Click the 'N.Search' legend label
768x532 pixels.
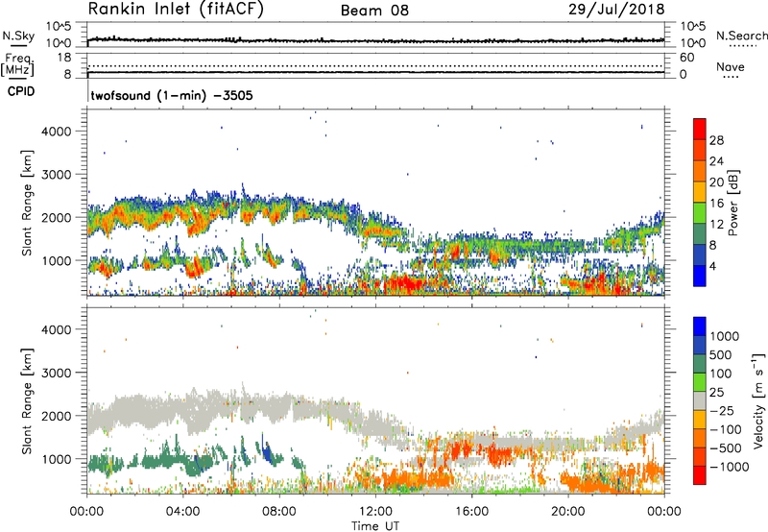coord(741,36)
